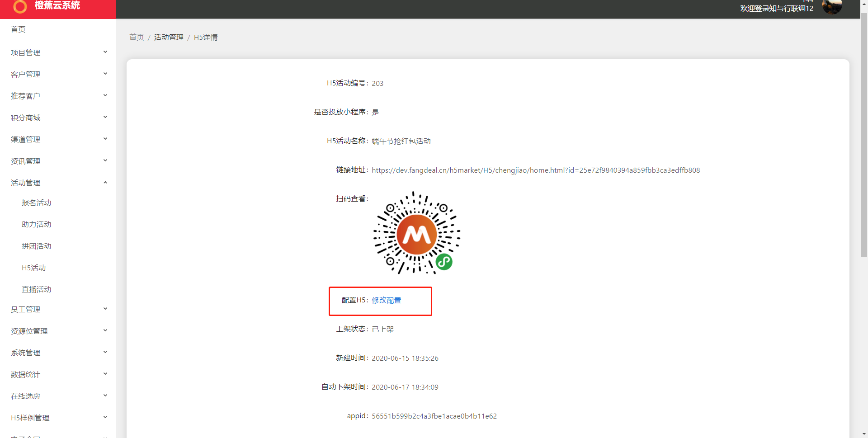Click the auto off-shelf time 2020-06-17 18:34:09
868x438 pixels.
(x=405, y=387)
